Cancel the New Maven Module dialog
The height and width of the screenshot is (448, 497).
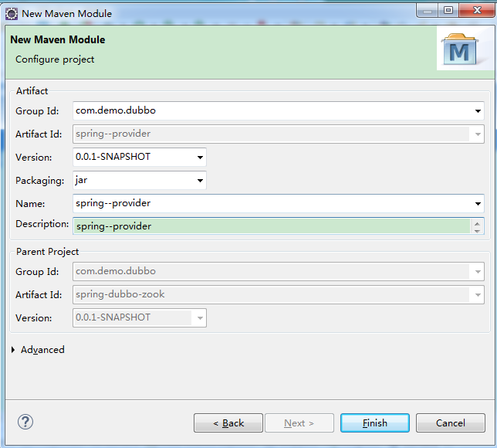tap(451, 423)
